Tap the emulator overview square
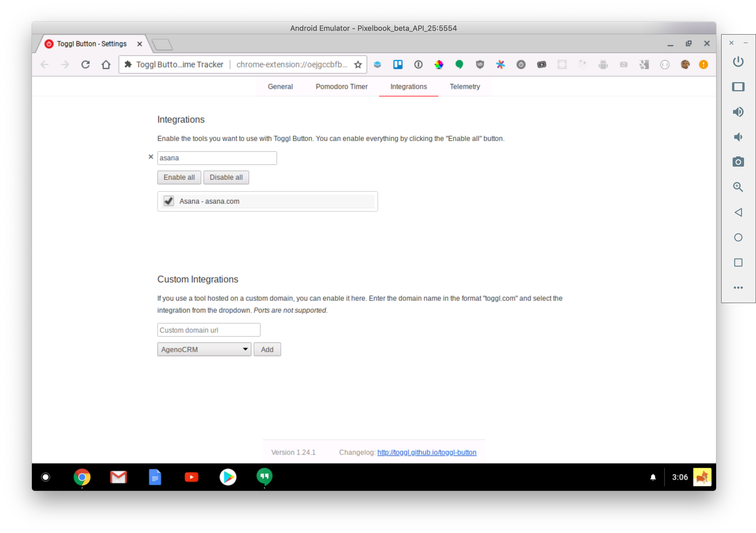 tap(738, 263)
